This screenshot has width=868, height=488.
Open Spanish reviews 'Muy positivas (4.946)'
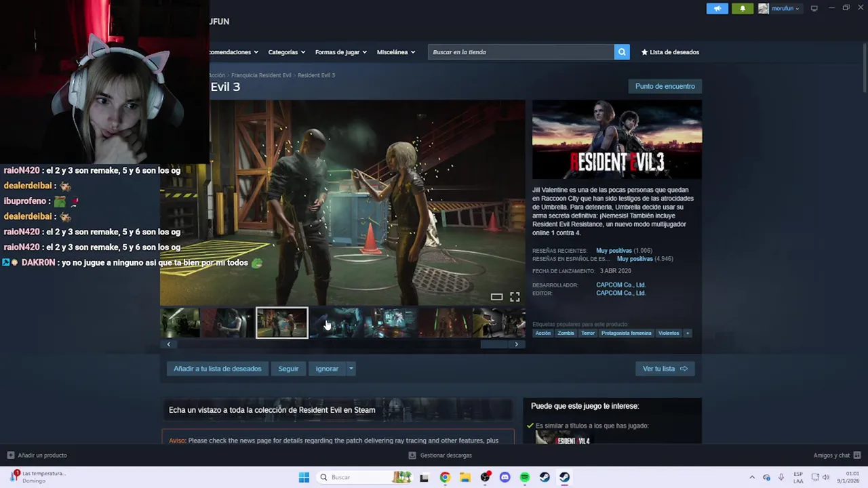pyautogui.click(x=635, y=259)
